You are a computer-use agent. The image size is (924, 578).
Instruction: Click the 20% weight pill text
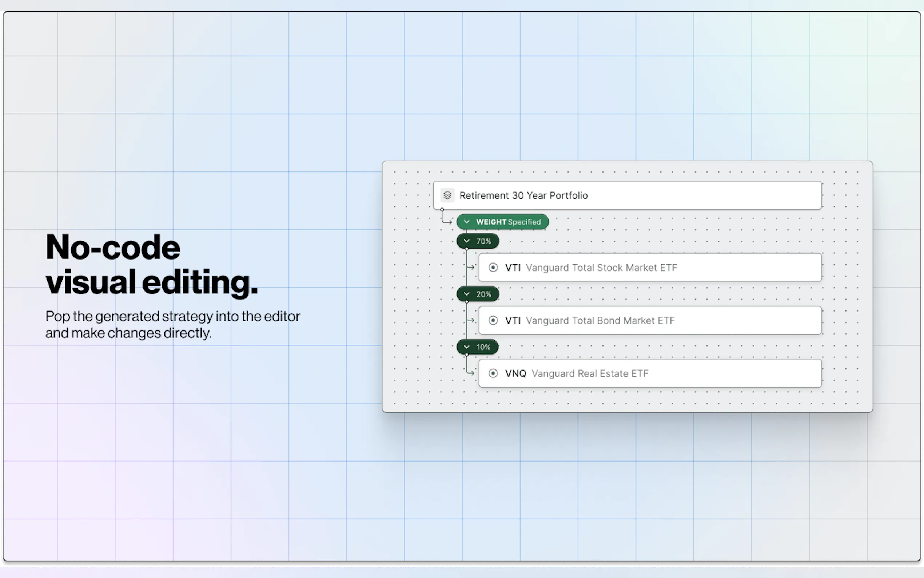click(483, 294)
